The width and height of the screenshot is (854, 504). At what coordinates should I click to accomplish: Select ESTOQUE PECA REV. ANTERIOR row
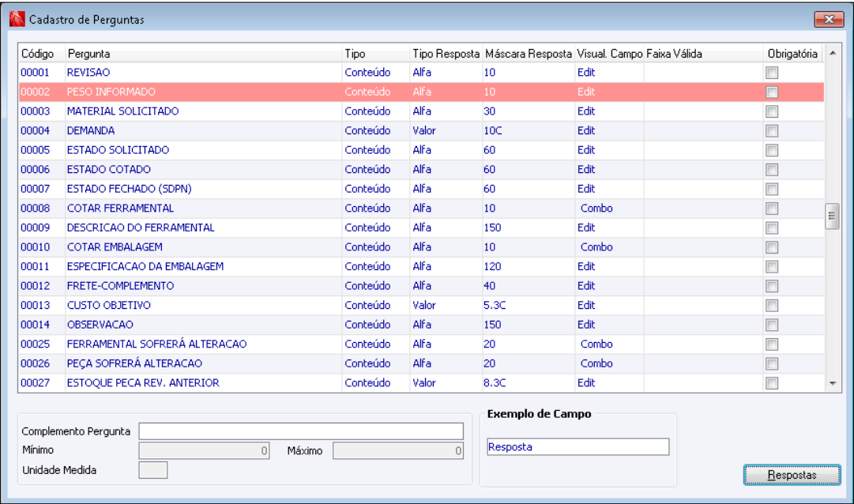tap(421, 383)
